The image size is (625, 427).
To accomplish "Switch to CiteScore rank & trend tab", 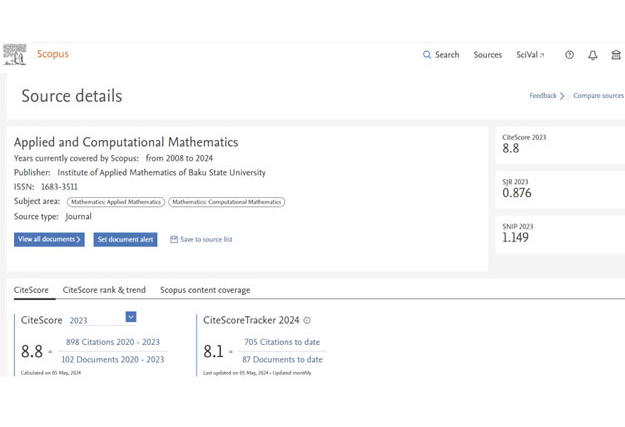I will (x=104, y=290).
